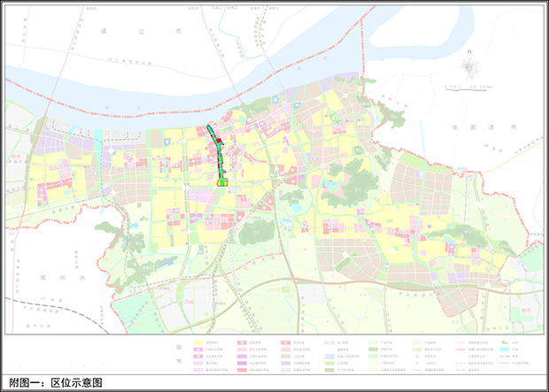Click the scale bar under the compass
This screenshot has width=549, height=392.
pos(471,86)
